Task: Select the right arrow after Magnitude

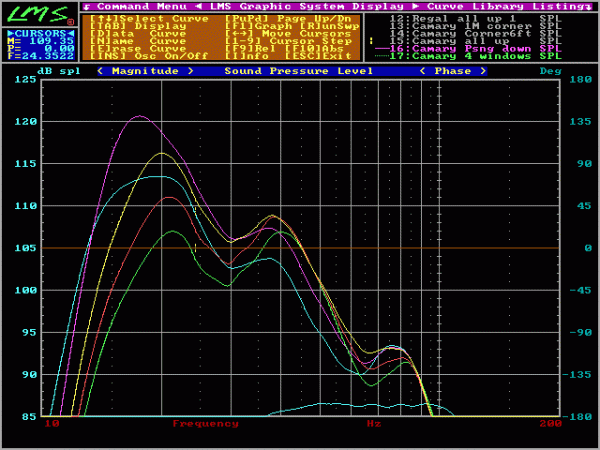Action: 191,71
